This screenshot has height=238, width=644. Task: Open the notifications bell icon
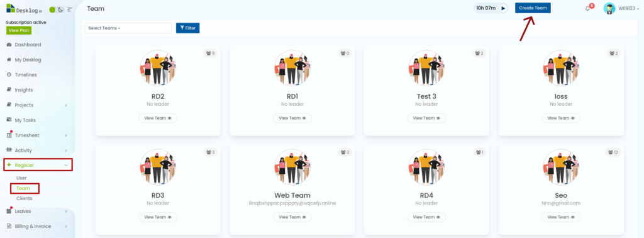click(x=587, y=9)
